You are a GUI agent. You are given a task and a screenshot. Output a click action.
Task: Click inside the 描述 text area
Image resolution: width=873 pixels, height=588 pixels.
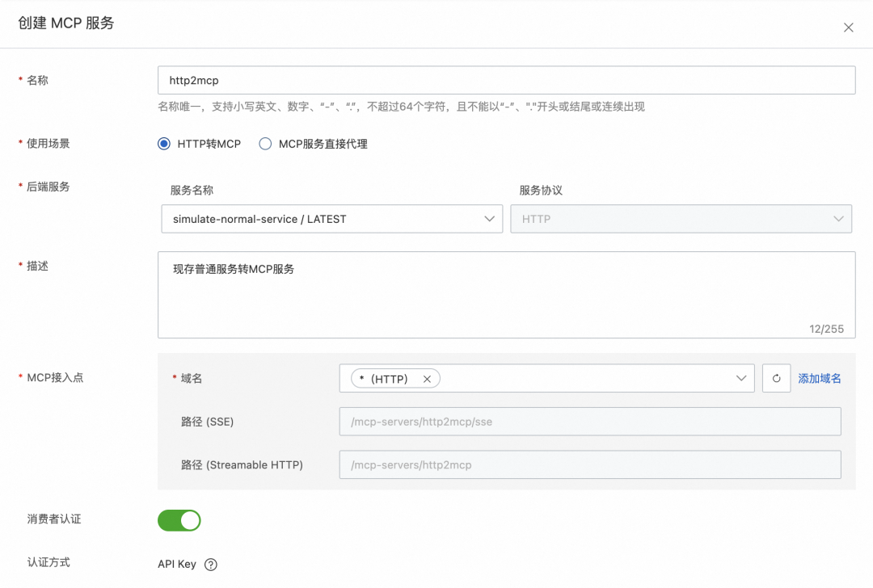click(506, 294)
